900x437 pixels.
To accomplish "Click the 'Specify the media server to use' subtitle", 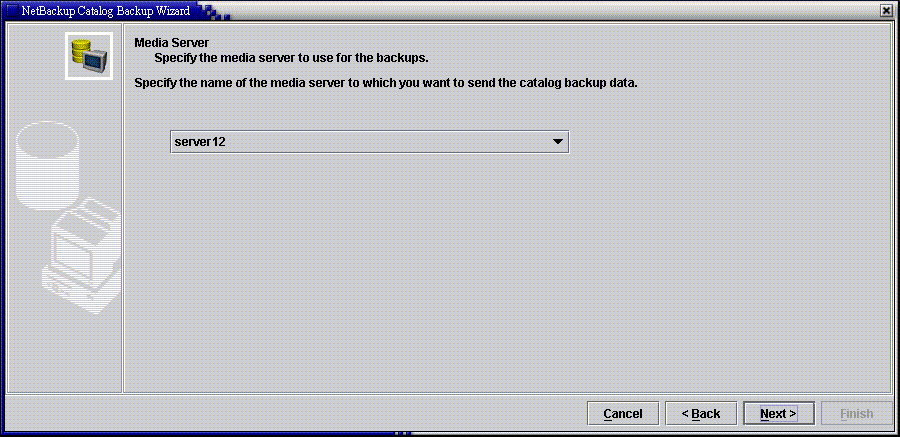I will point(292,58).
